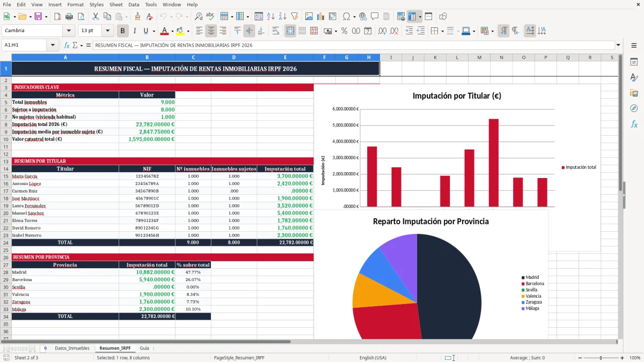Viewport: 644px width, 362px height.
Task: Toggle Italic formatting
Action: (134, 31)
